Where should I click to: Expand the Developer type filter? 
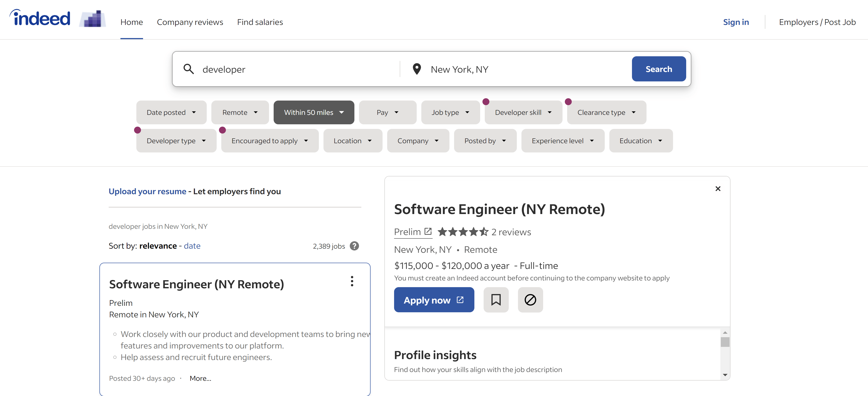coord(176,141)
